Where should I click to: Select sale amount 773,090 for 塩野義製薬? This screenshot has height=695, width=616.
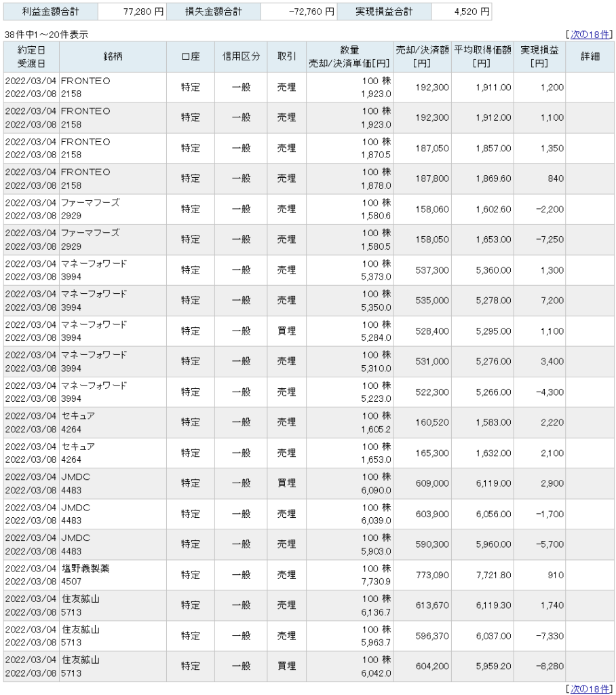[x=432, y=576]
